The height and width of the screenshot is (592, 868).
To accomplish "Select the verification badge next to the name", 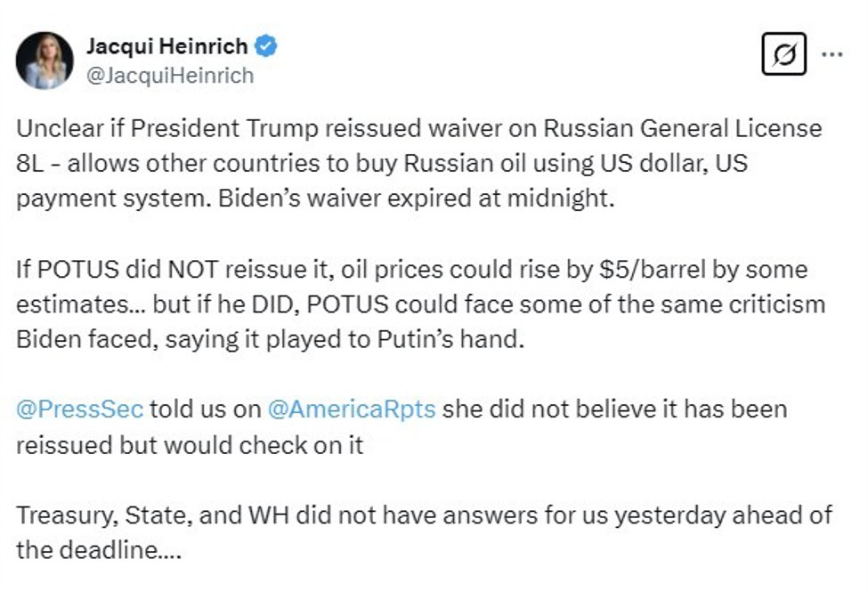I will coord(268,46).
